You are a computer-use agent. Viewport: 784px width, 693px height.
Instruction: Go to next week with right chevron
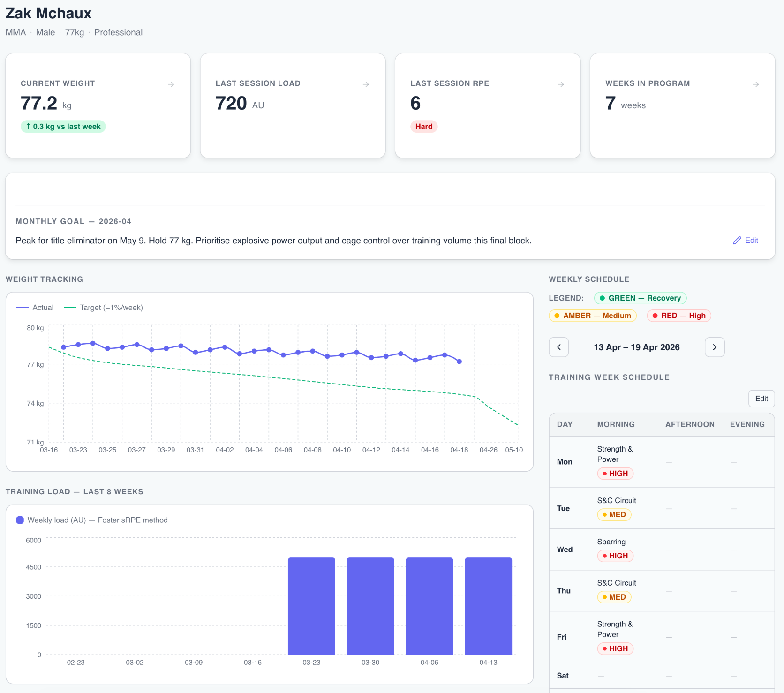click(715, 347)
